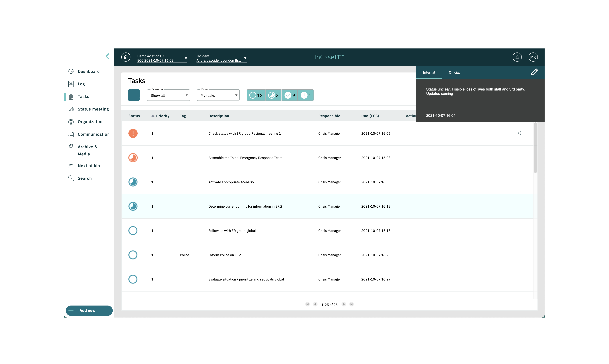The image size is (609, 364).
Task: Collapse the sidebar with the left chevron
Action: pos(107,56)
